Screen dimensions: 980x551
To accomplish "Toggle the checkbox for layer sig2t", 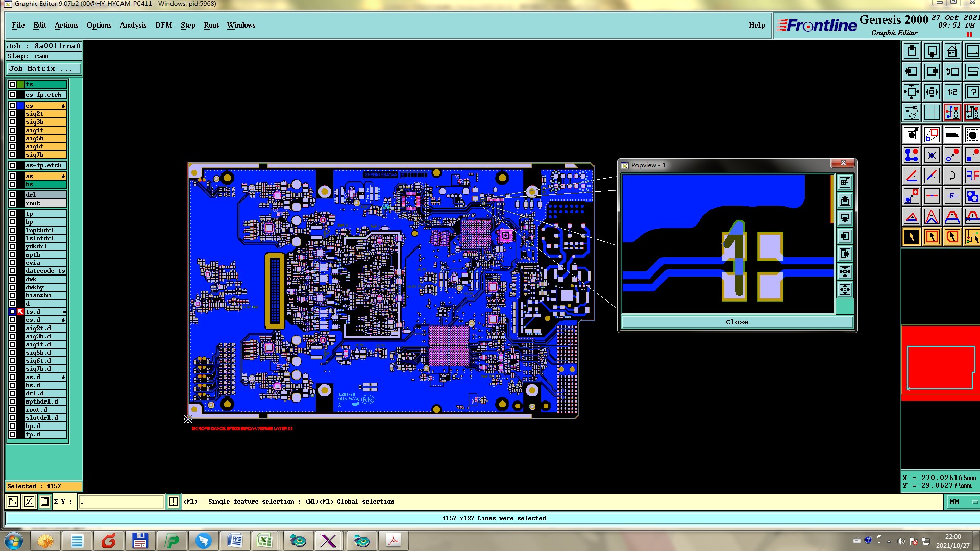I will [x=12, y=114].
